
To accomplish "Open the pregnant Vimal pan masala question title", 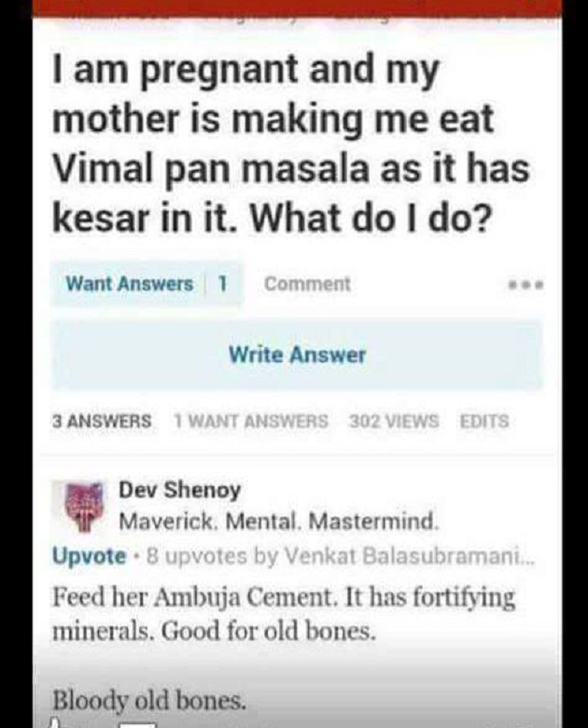I will (290, 144).
